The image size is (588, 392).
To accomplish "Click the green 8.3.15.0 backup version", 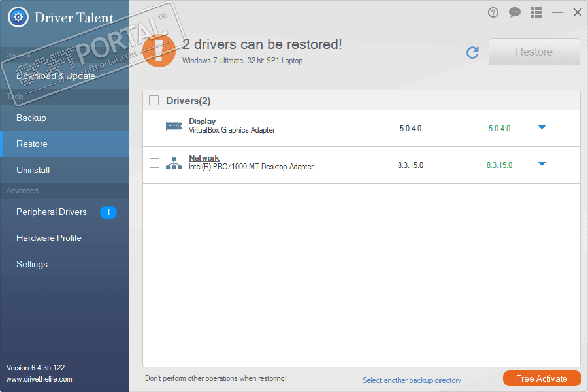I will click(499, 165).
